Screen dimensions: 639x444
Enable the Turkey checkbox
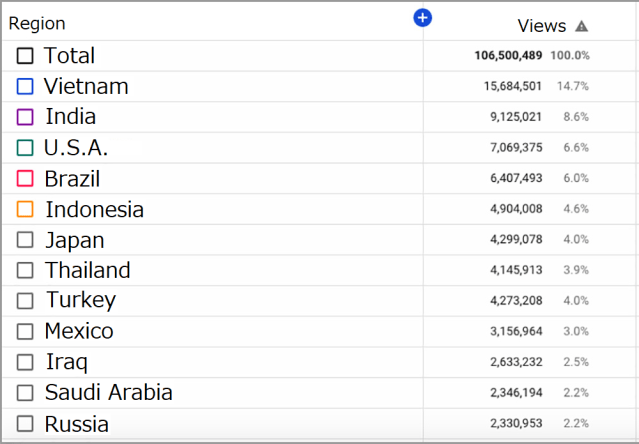point(25,301)
